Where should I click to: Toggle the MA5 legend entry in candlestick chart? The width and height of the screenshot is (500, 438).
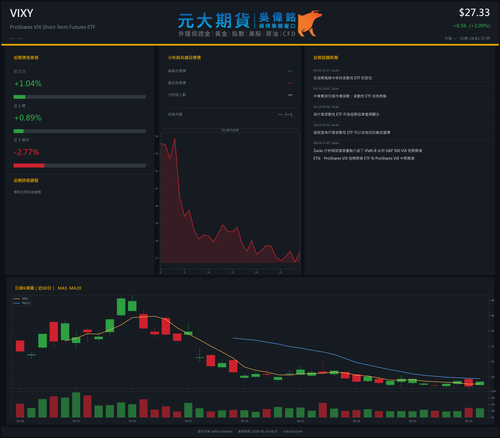click(21, 299)
